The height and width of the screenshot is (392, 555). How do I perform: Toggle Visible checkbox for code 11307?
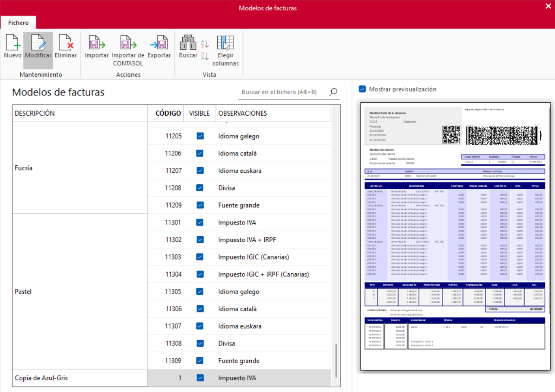click(200, 326)
